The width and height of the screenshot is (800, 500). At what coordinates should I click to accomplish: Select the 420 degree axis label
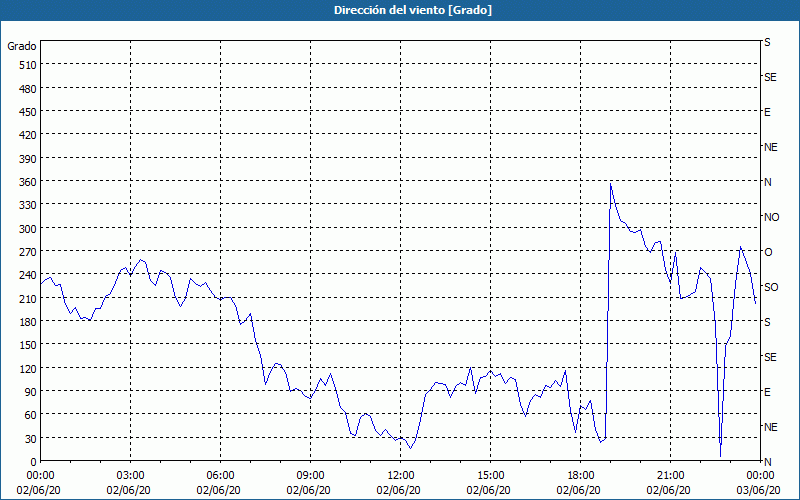point(28,135)
